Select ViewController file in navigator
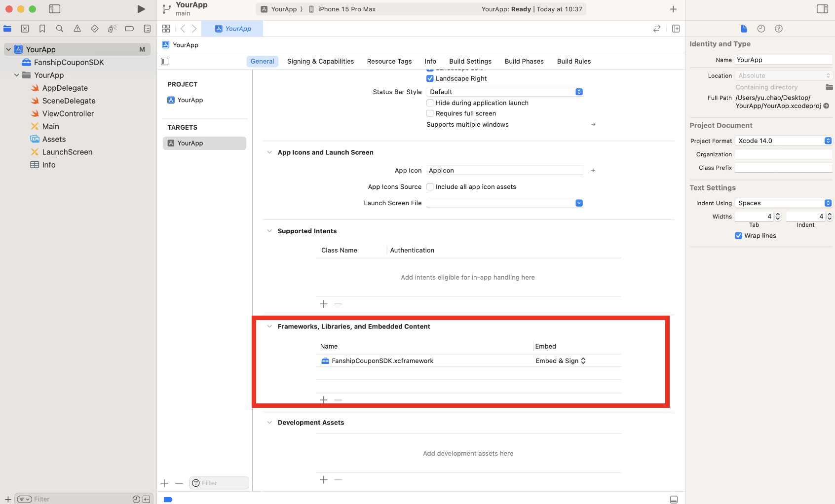This screenshot has width=835, height=504. coord(68,113)
